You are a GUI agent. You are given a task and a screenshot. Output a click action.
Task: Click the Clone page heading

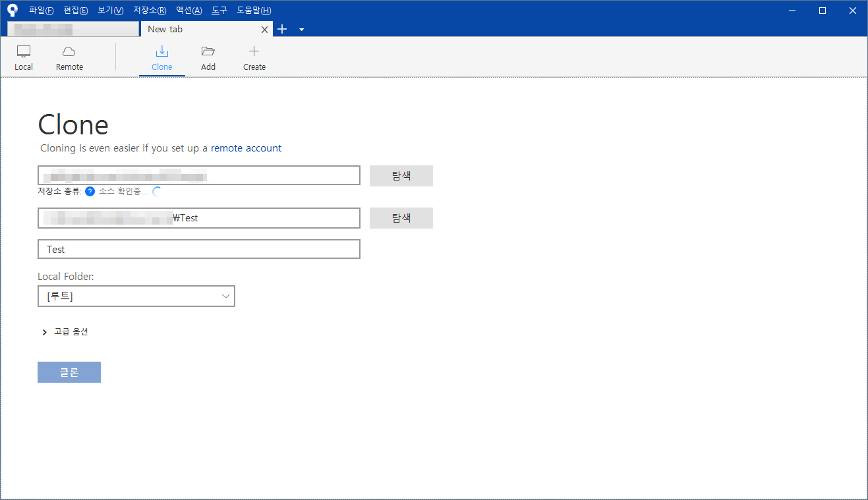73,125
